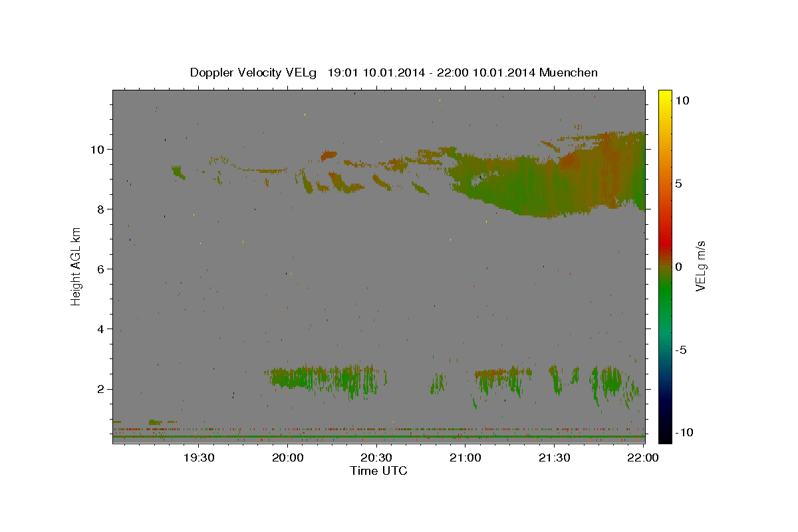This screenshot has width=798, height=532.
Task: Click the colorbar value 5 label
Action: (x=678, y=183)
